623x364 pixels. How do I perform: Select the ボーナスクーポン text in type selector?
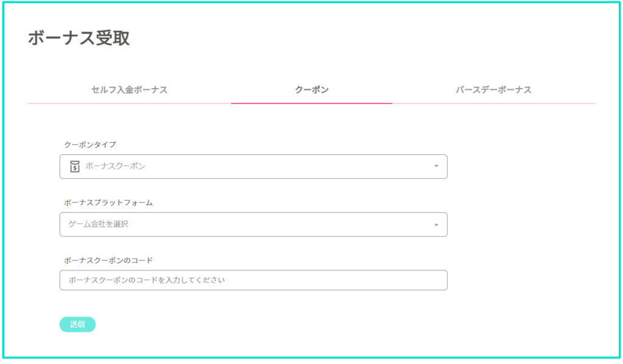tap(115, 167)
